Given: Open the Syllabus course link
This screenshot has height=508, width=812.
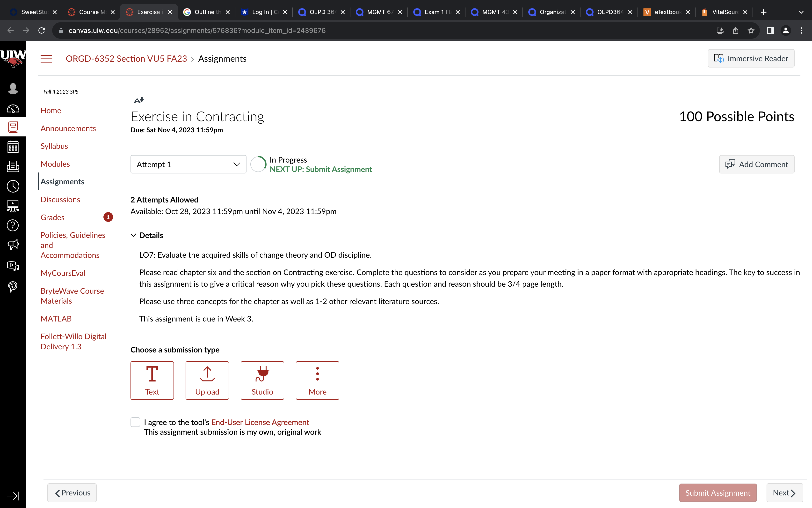Looking at the screenshot, I should tap(54, 146).
